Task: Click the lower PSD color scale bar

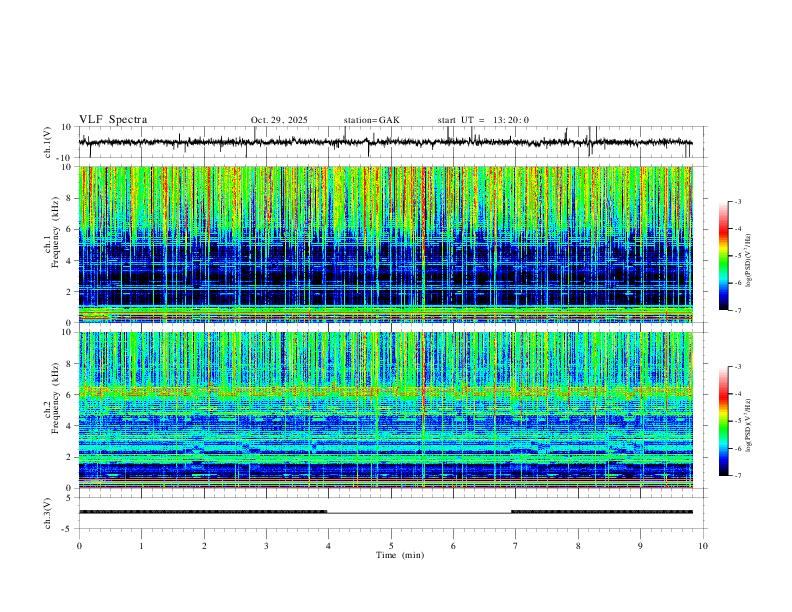Action: pyautogui.click(x=724, y=421)
